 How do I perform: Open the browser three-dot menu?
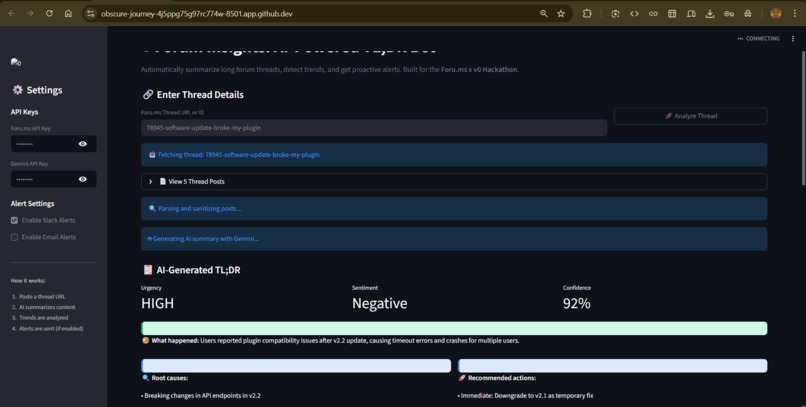click(795, 14)
